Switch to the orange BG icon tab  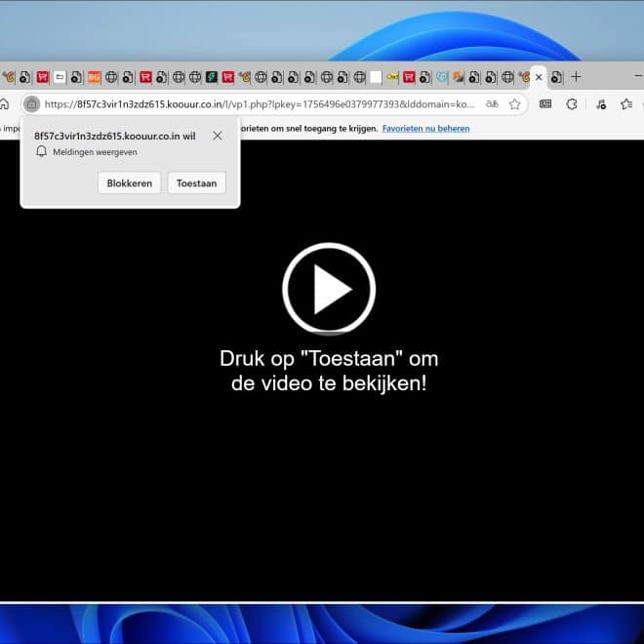tap(94, 77)
